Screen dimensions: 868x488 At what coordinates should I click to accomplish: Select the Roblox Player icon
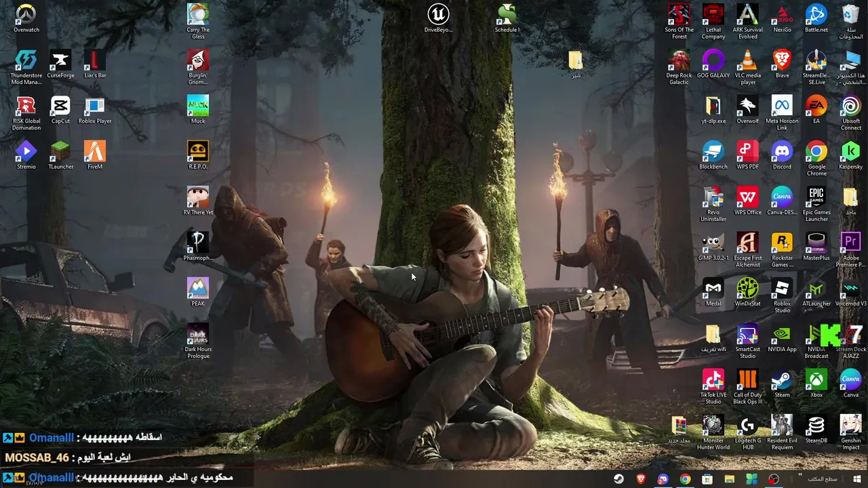[x=95, y=109]
